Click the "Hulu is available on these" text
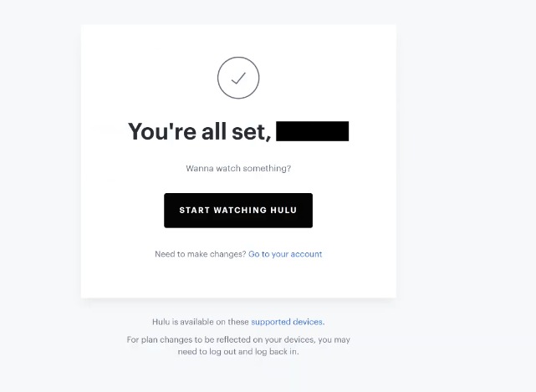The image size is (536, 392). [x=201, y=322]
